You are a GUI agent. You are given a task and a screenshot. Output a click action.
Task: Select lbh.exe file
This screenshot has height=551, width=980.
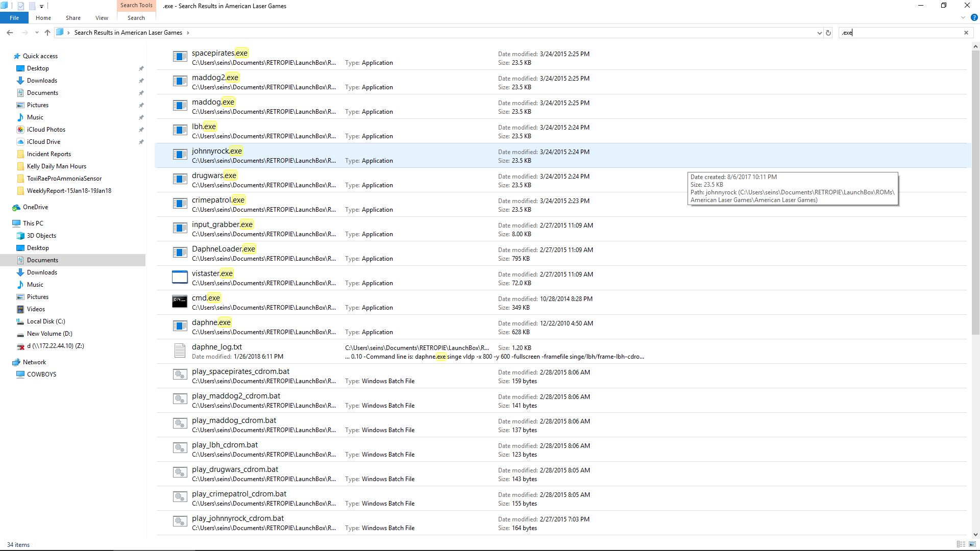[560, 131]
